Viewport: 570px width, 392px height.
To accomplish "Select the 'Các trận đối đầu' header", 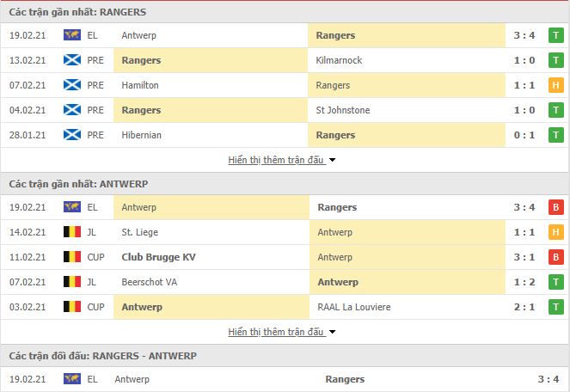I will pyautogui.click(x=103, y=356).
